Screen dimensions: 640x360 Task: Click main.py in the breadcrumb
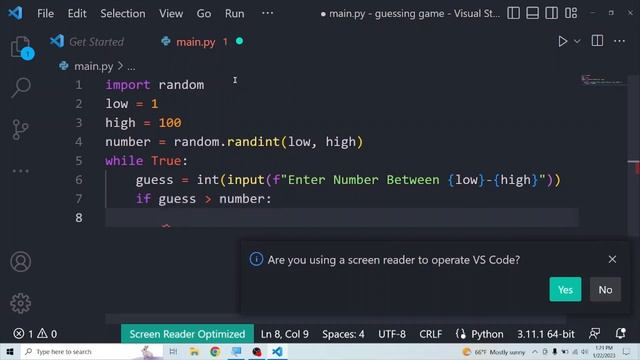[93, 66]
